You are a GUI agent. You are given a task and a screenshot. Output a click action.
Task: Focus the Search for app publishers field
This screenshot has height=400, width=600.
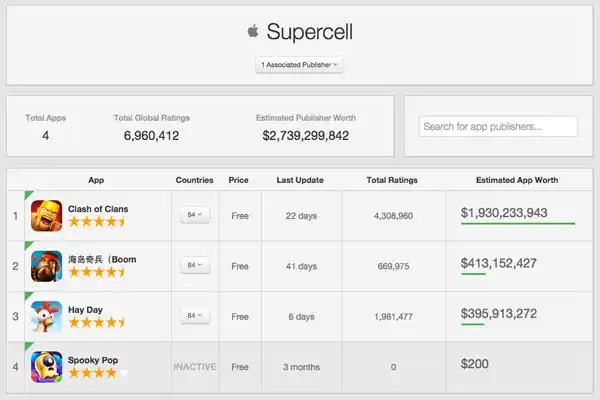point(498,127)
